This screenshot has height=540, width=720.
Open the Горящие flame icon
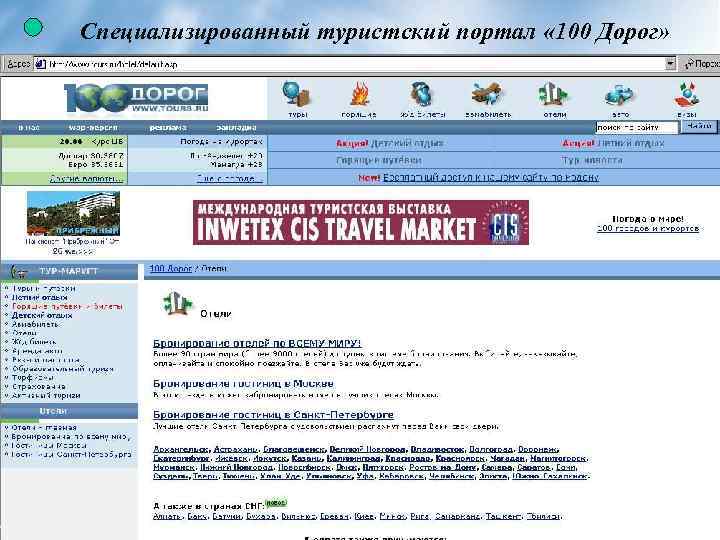tap(360, 95)
